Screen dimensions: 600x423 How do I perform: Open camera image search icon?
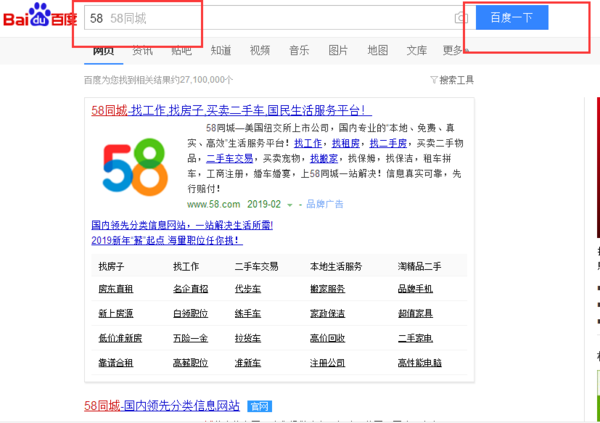[461, 18]
